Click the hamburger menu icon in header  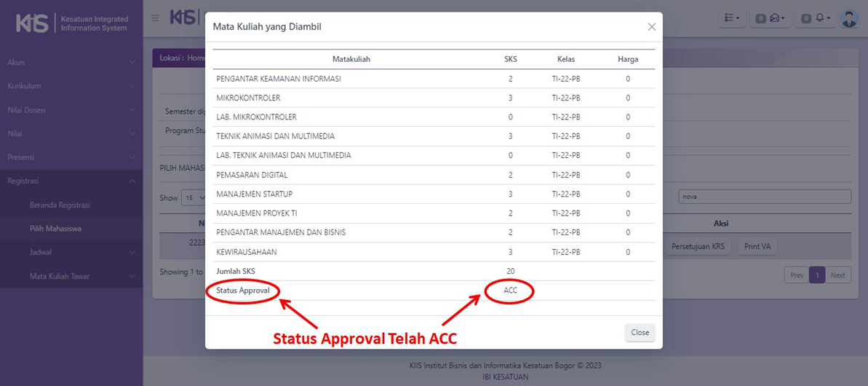click(x=155, y=18)
